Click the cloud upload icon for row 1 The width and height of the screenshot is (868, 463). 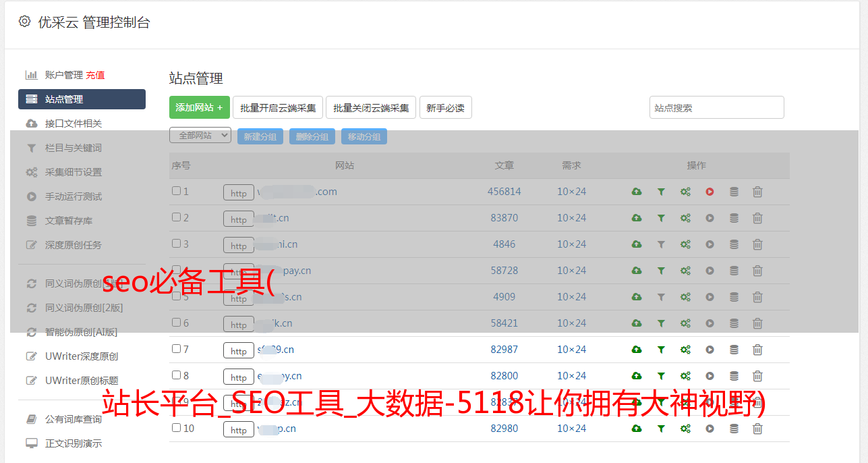click(x=637, y=192)
